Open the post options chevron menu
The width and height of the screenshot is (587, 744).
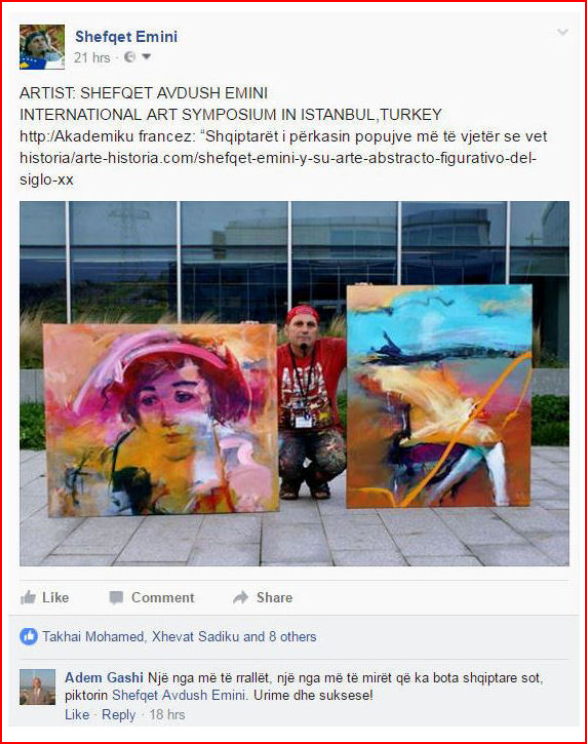[562, 32]
